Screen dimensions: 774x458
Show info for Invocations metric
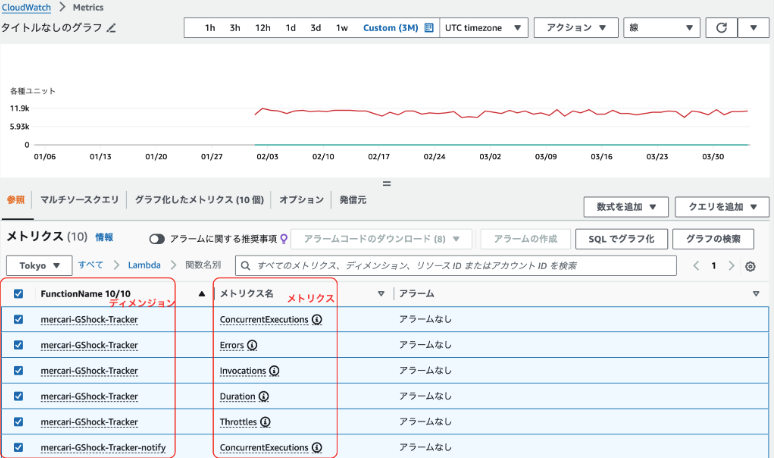(274, 371)
